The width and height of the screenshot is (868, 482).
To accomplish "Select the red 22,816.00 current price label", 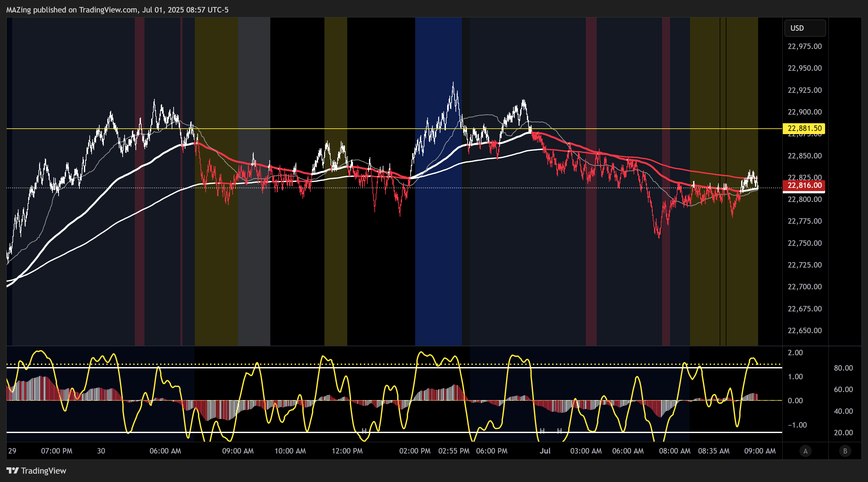I will click(804, 185).
